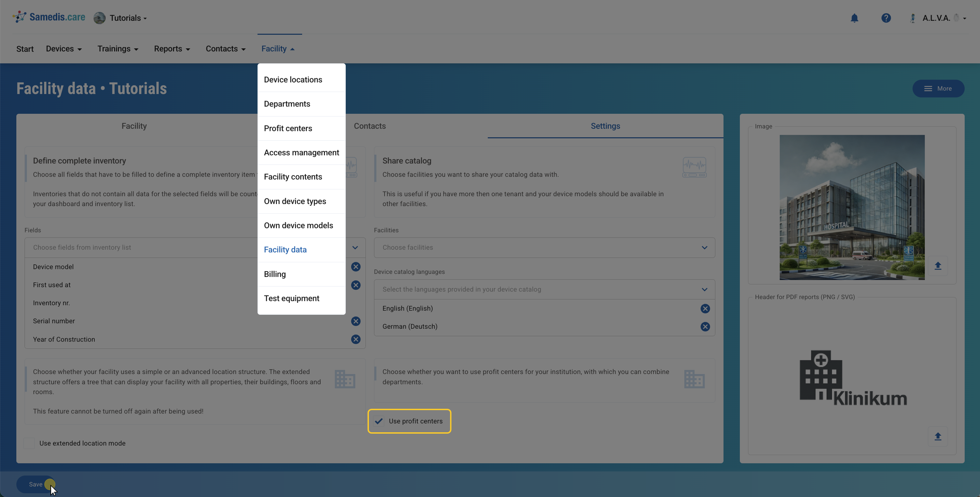Enable Use extended location mode
The height and width of the screenshot is (497, 980).
[x=29, y=443]
